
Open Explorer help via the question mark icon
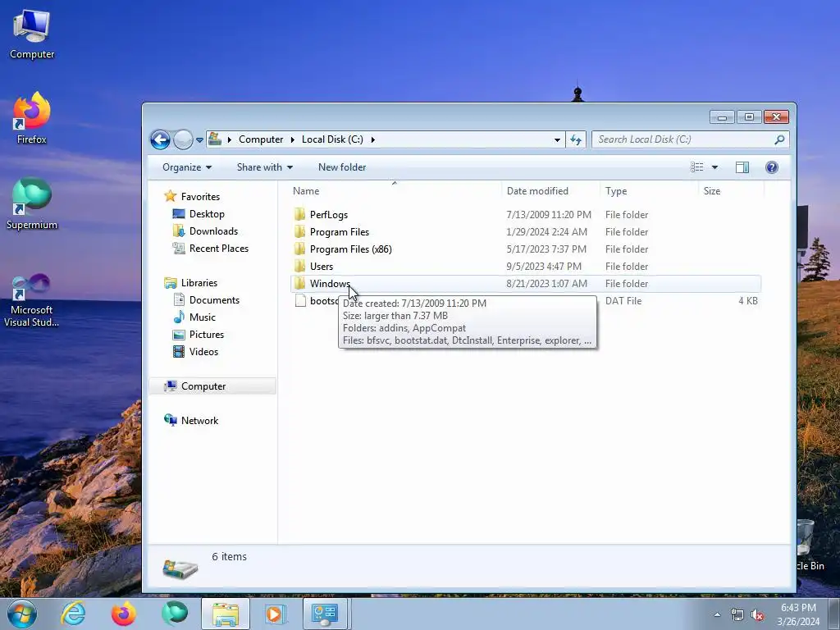pos(771,167)
